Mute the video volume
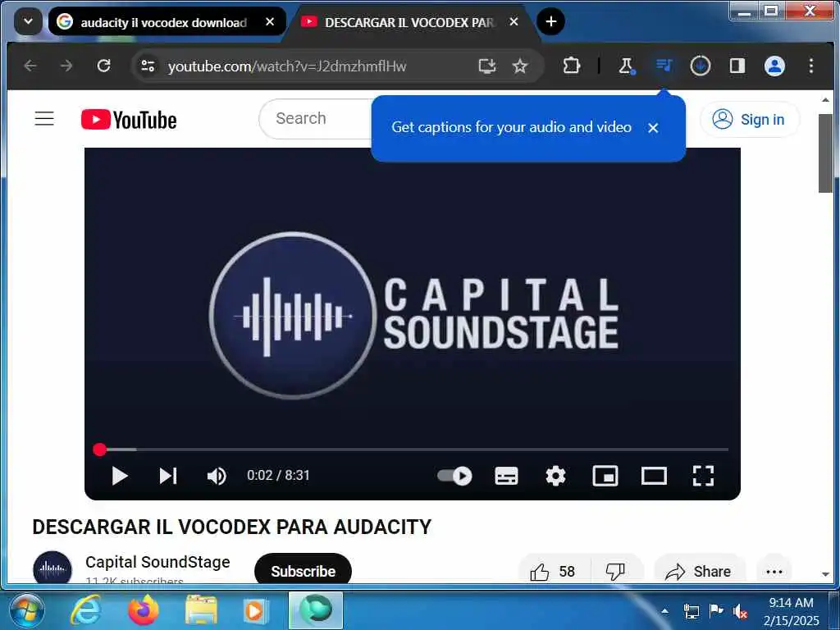The height and width of the screenshot is (630, 840). [217, 476]
